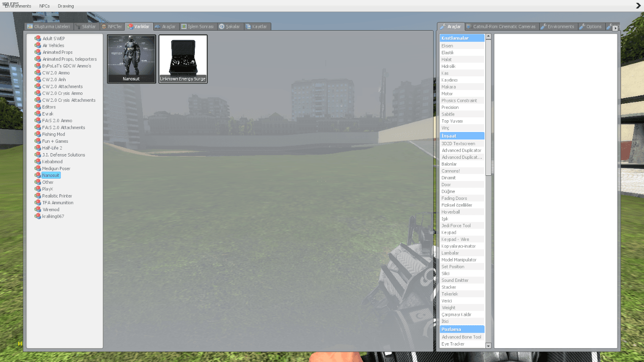Collapse the Kısıtlamalar tool category
The height and width of the screenshot is (362, 644).
click(462, 38)
